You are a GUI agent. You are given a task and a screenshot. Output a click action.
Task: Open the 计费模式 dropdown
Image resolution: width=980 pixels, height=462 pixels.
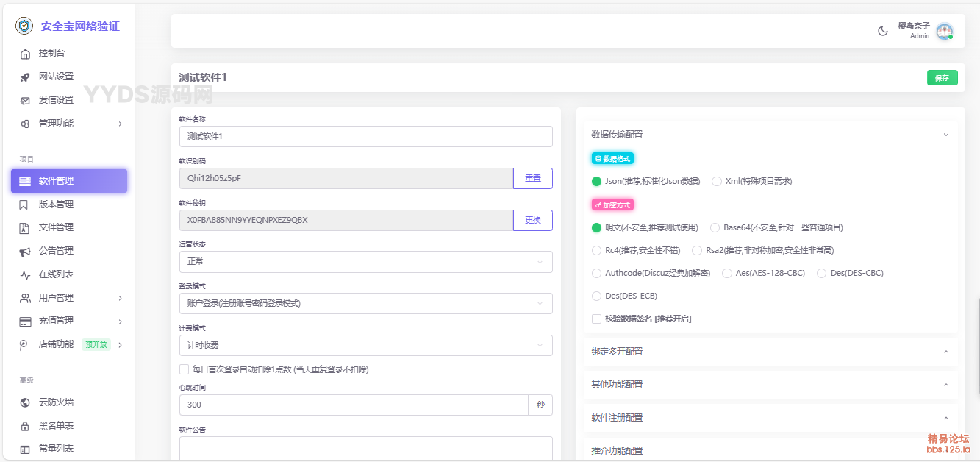[x=365, y=345]
